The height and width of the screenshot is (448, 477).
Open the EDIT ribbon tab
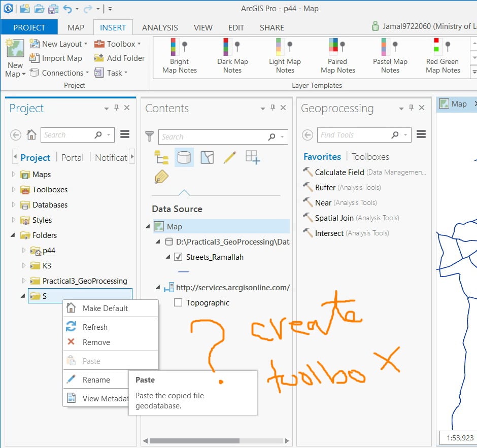coord(236,27)
